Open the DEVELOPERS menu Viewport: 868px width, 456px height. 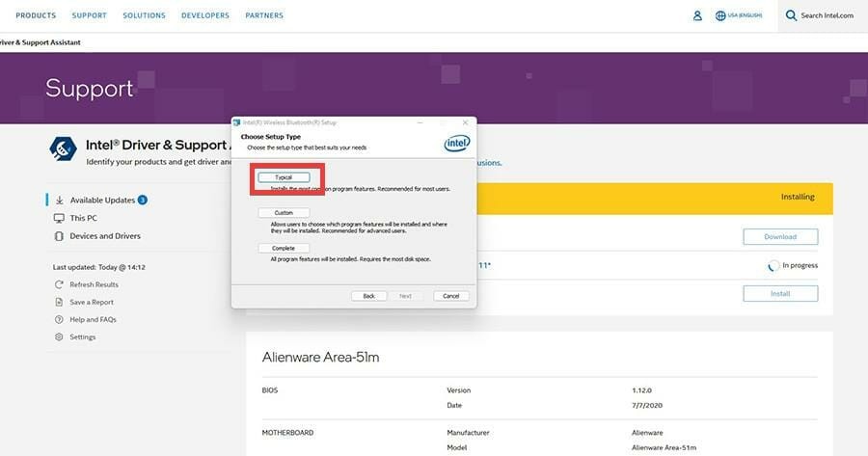pyautogui.click(x=204, y=15)
